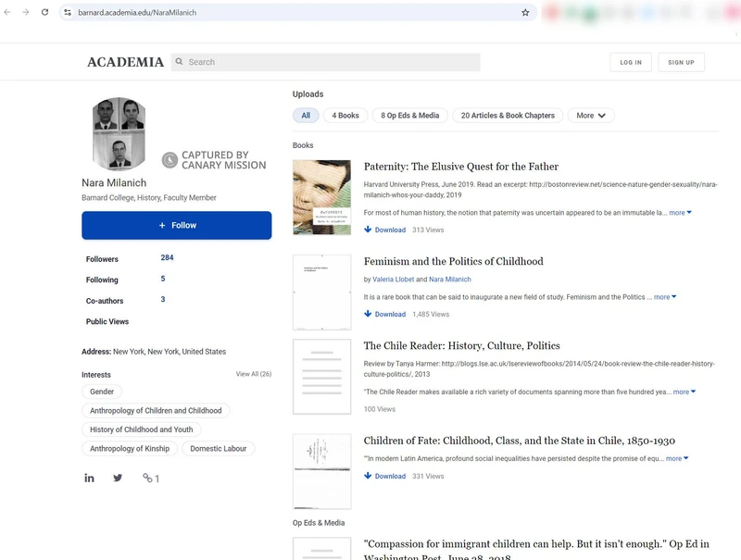Expand The Chile Reader description
741x560 pixels.
(684, 392)
